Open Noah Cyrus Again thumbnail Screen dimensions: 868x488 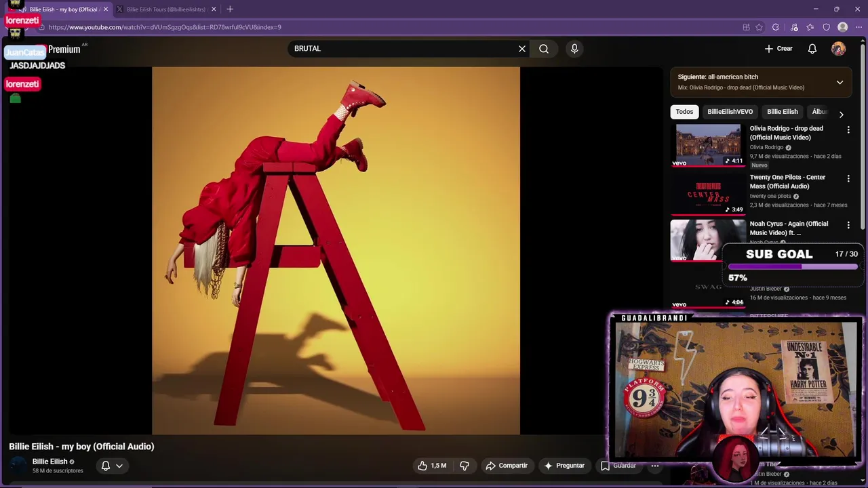(x=708, y=240)
